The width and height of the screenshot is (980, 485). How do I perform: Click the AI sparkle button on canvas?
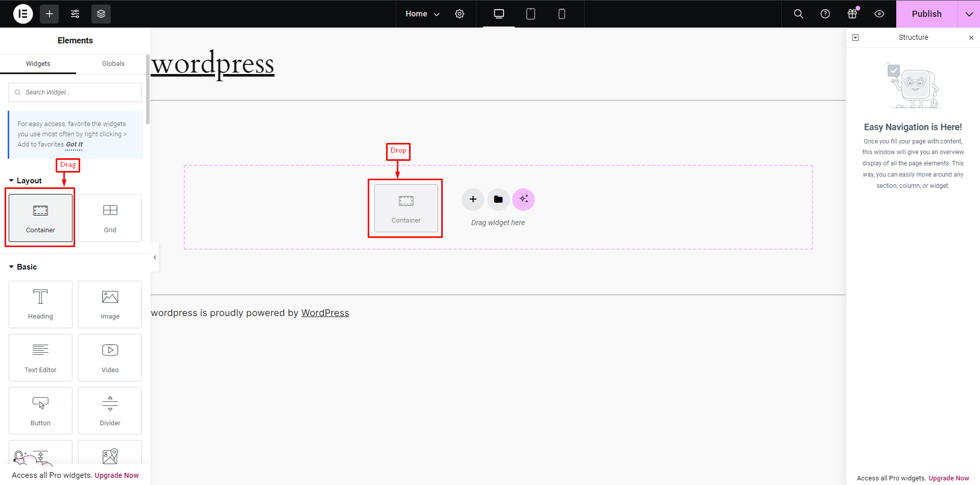(x=523, y=199)
